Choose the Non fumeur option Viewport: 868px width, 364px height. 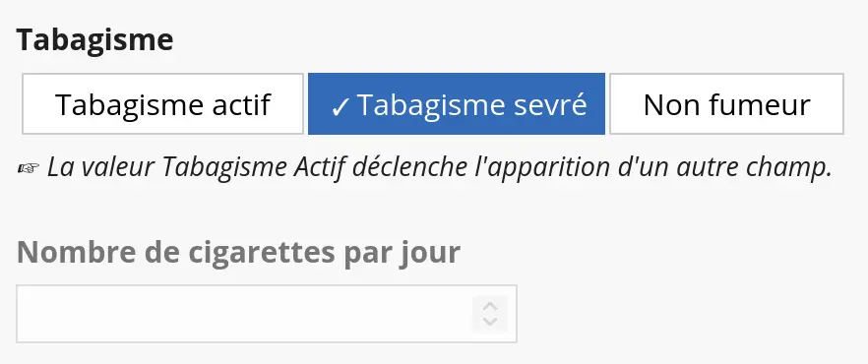click(727, 104)
